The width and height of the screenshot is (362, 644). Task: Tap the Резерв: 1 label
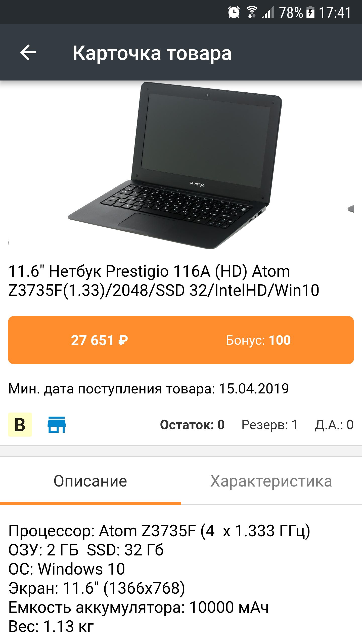(269, 425)
